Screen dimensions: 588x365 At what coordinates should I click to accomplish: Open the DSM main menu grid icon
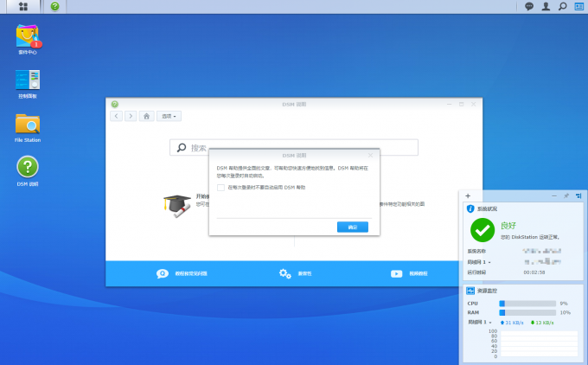[23, 6]
